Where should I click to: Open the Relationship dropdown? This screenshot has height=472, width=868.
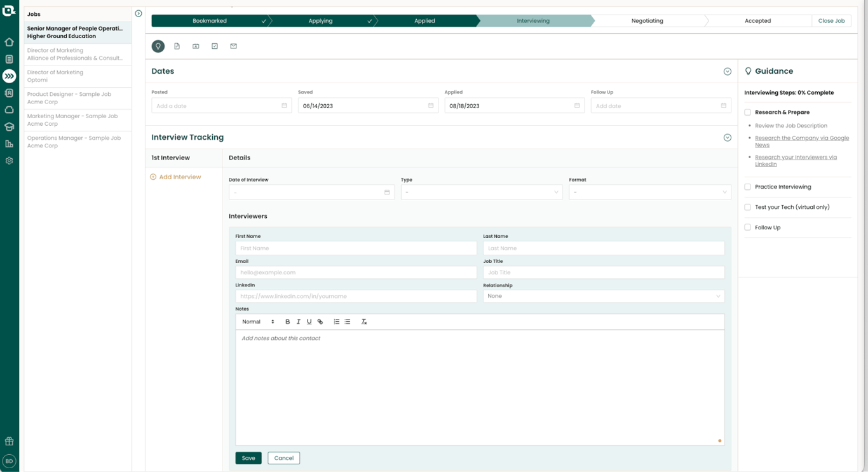click(x=604, y=296)
